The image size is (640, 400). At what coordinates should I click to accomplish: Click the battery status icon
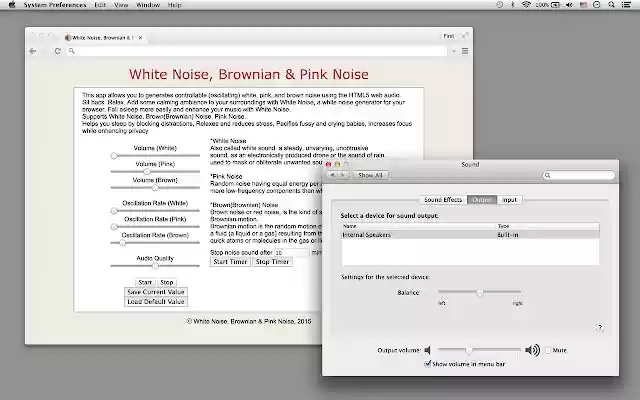(556, 5)
